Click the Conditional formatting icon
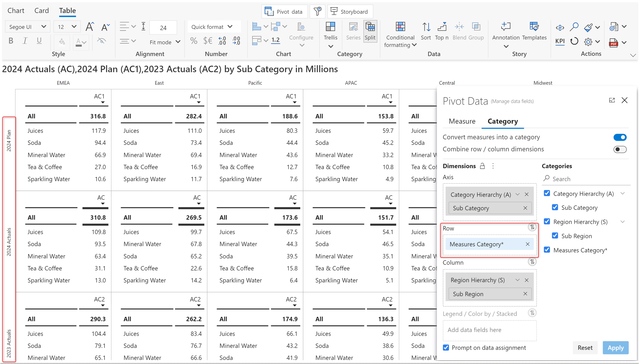The image size is (639, 364). point(400,27)
